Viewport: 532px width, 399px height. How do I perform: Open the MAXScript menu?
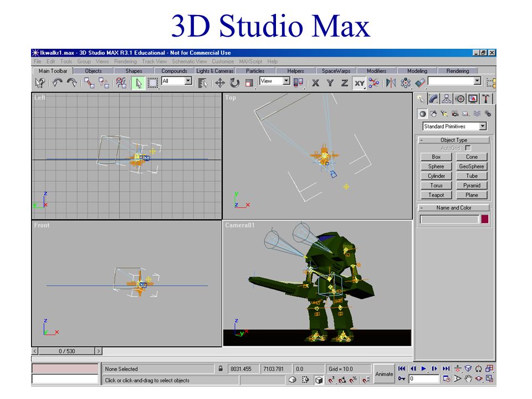click(250, 62)
